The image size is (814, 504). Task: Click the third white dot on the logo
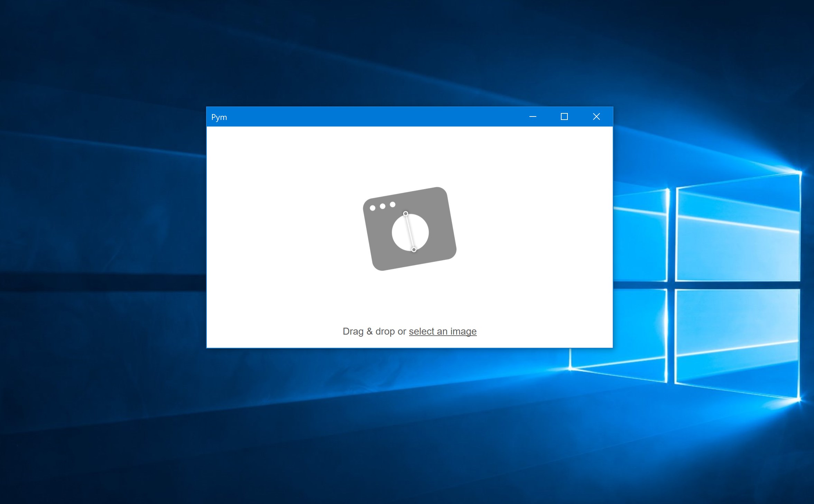(x=392, y=205)
